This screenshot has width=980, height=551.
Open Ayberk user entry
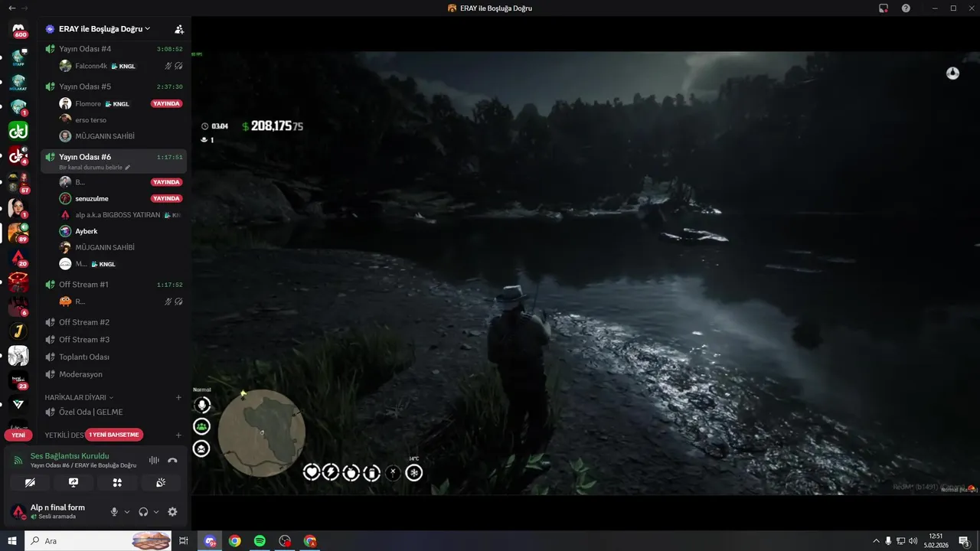121,231
